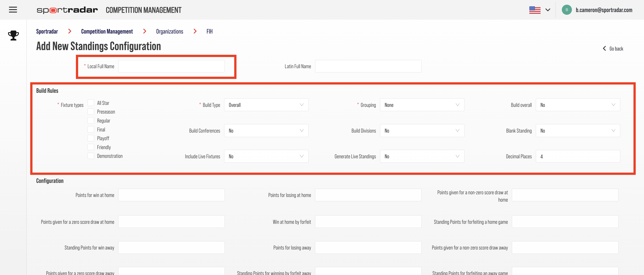Open the Build Type dropdown
This screenshot has height=275, width=644.
(266, 105)
